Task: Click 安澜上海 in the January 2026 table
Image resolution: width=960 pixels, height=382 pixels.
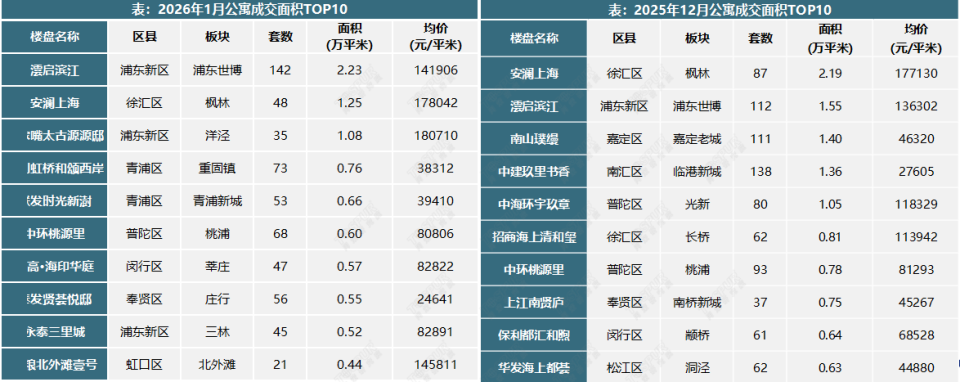Action: pos(54,103)
